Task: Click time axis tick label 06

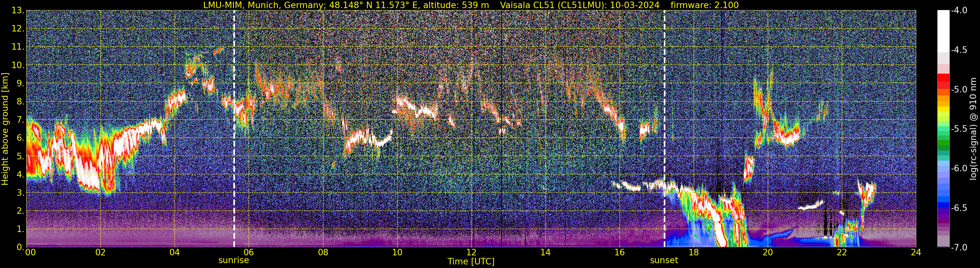Action: click(248, 252)
